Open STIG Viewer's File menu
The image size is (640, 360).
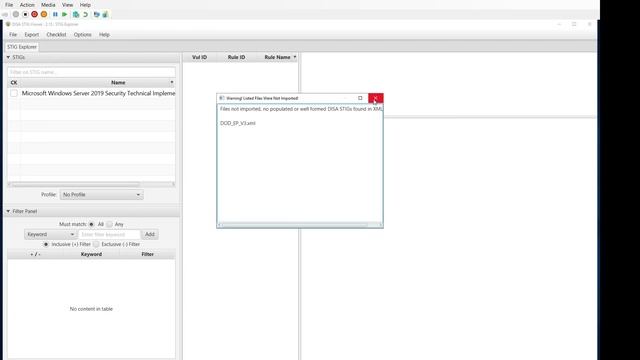tap(13, 35)
